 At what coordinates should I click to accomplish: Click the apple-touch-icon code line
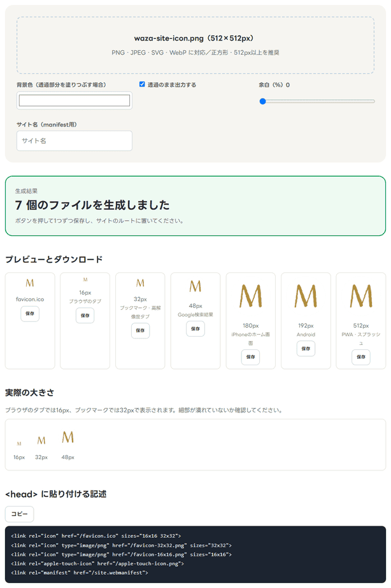97,564
